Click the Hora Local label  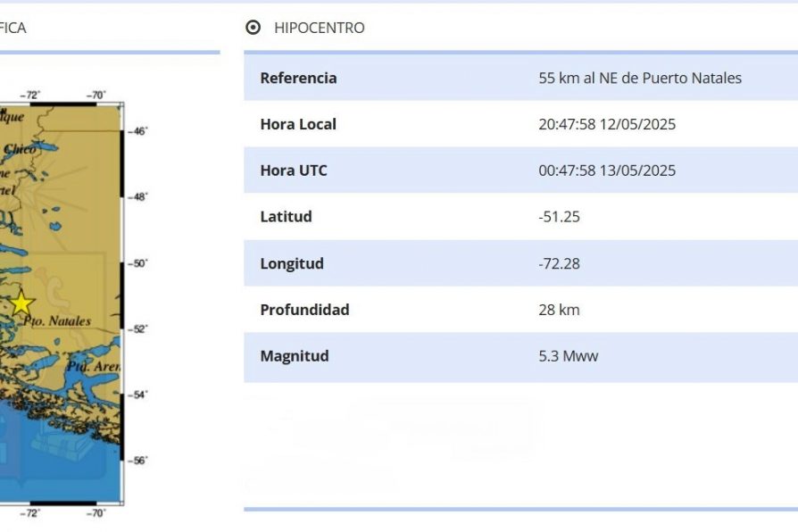298,124
